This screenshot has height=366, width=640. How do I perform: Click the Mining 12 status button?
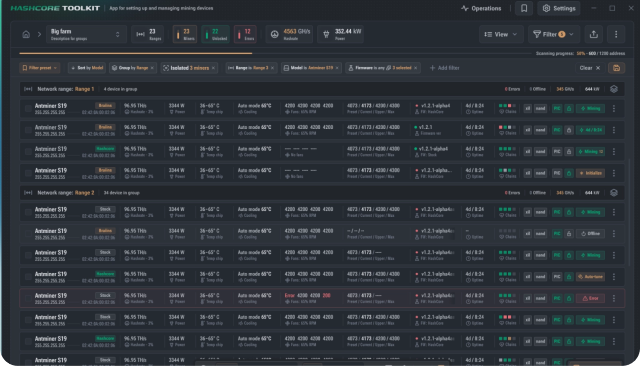[590, 152]
